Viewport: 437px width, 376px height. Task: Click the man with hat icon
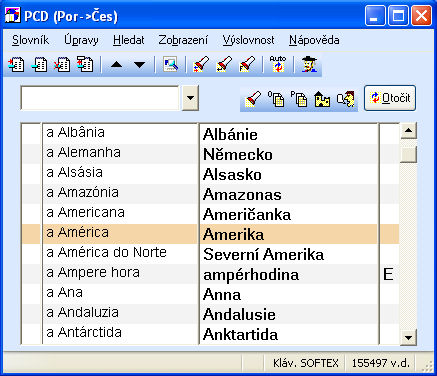click(309, 64)
